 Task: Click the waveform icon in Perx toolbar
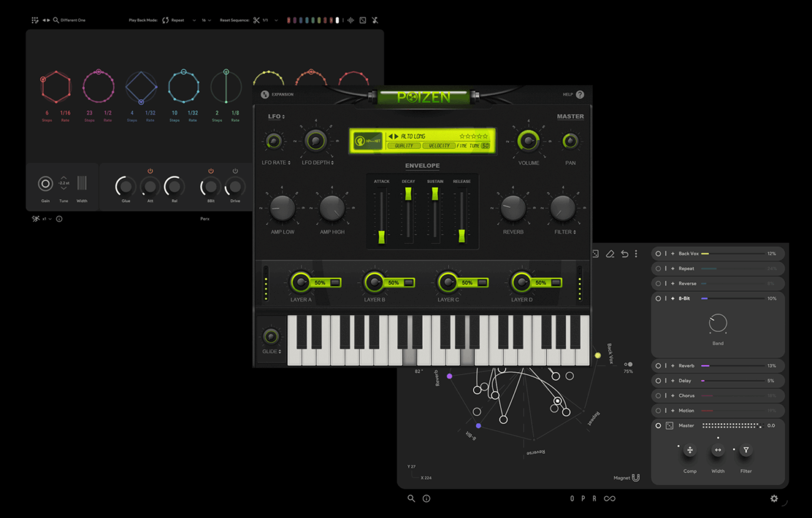[x=351, y=20]
